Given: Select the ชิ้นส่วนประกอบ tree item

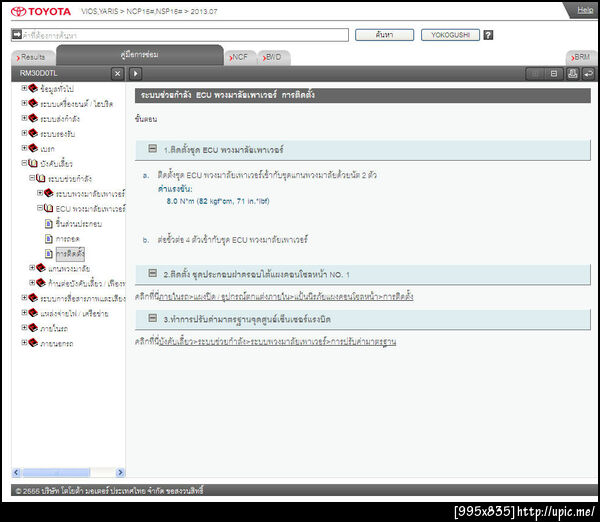Looking at the screenshot, I should (79, 224).
